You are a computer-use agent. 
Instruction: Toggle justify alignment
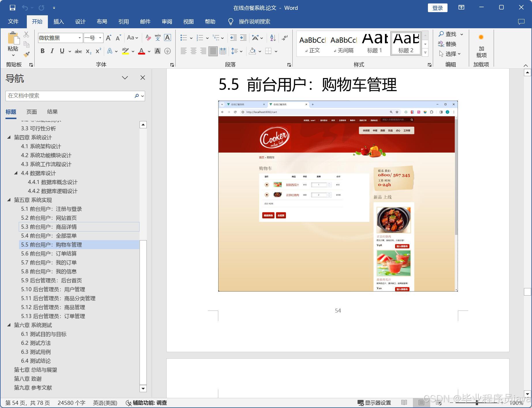pos(213,51)
